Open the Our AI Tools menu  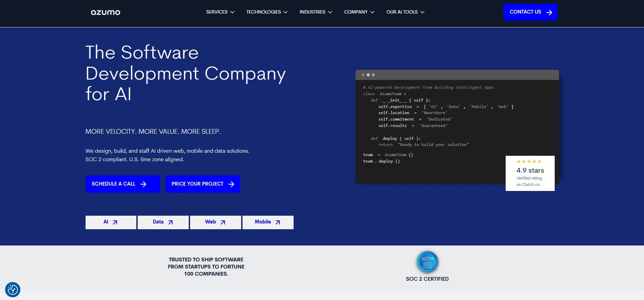[405, 12]
